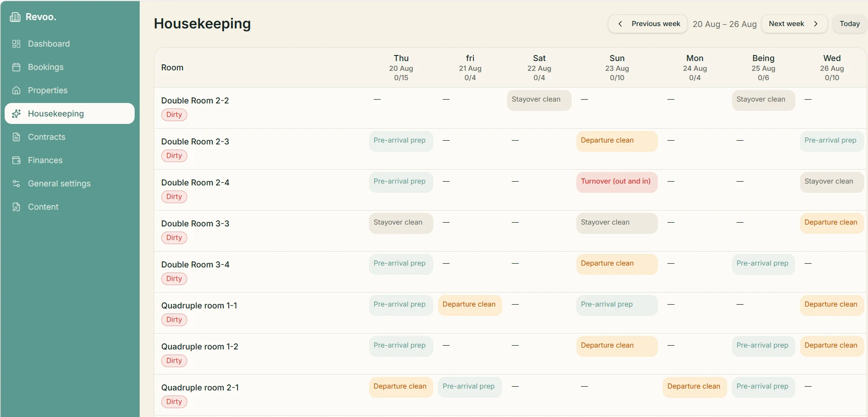Screen dimensions: 868x417
Task: Open the Dashboard menu item
Action: click(x=70, y=44)
